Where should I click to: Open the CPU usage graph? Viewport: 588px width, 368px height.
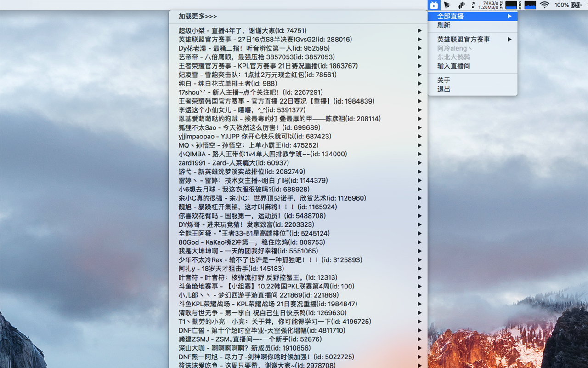point(528,5)
